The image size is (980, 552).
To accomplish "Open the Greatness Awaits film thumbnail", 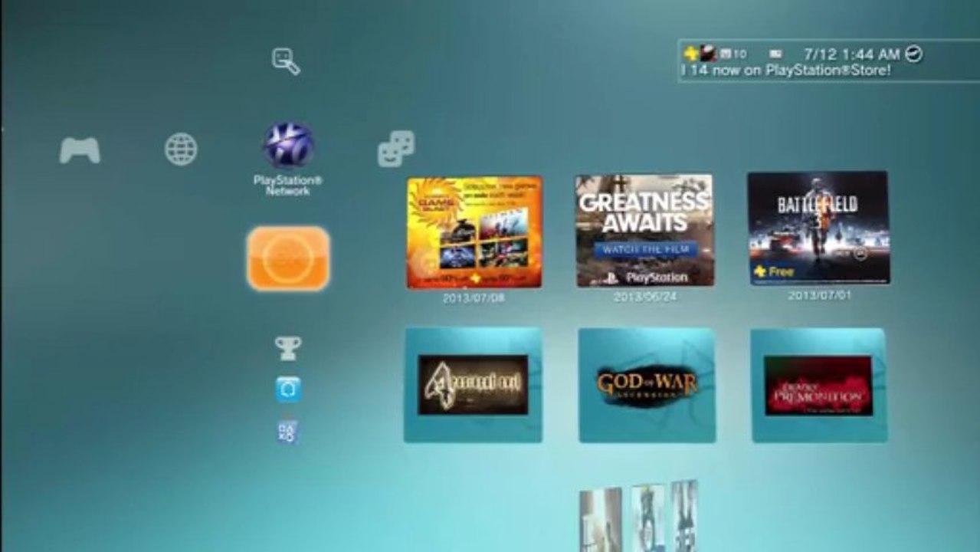I will point(645,230).
